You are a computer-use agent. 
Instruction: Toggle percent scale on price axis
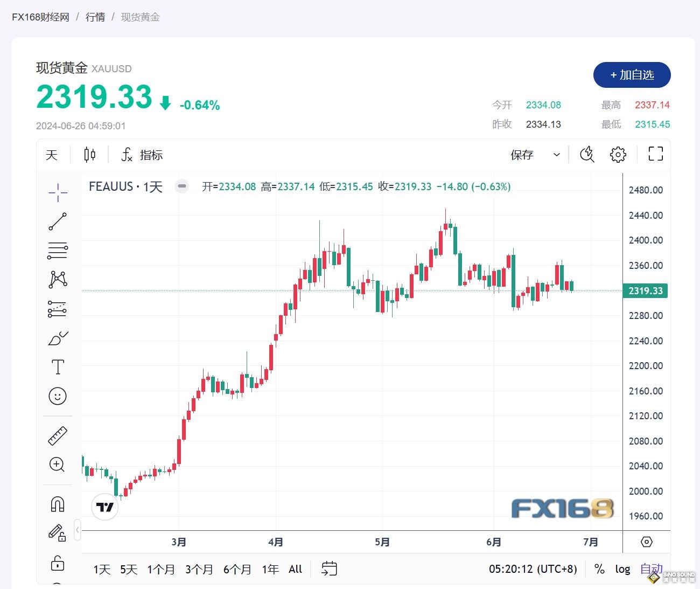coord(599,569)
